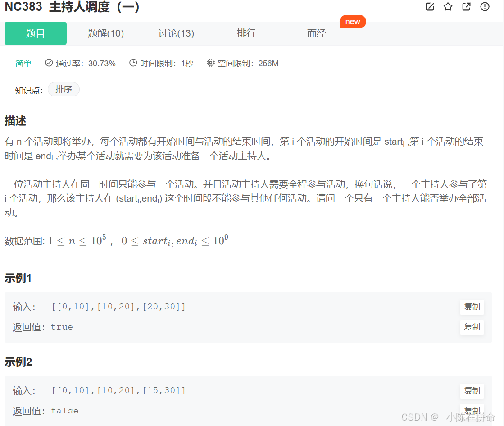Click the 空间限制: 256M text

pos(248,64)
